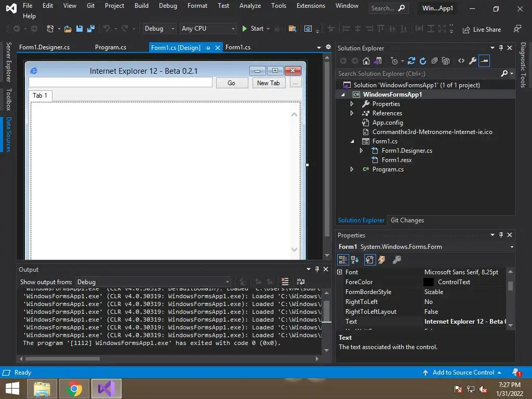Open Properties object selector dropdown for Form1
Viewport: 532px width, 399px height.
coord(512,247)
